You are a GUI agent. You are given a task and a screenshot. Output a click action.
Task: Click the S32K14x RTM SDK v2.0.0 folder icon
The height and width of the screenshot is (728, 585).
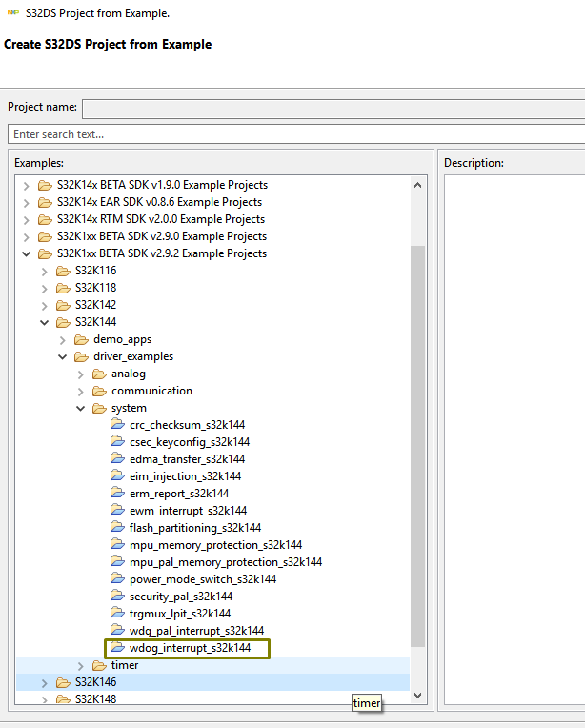pos(45,219)
